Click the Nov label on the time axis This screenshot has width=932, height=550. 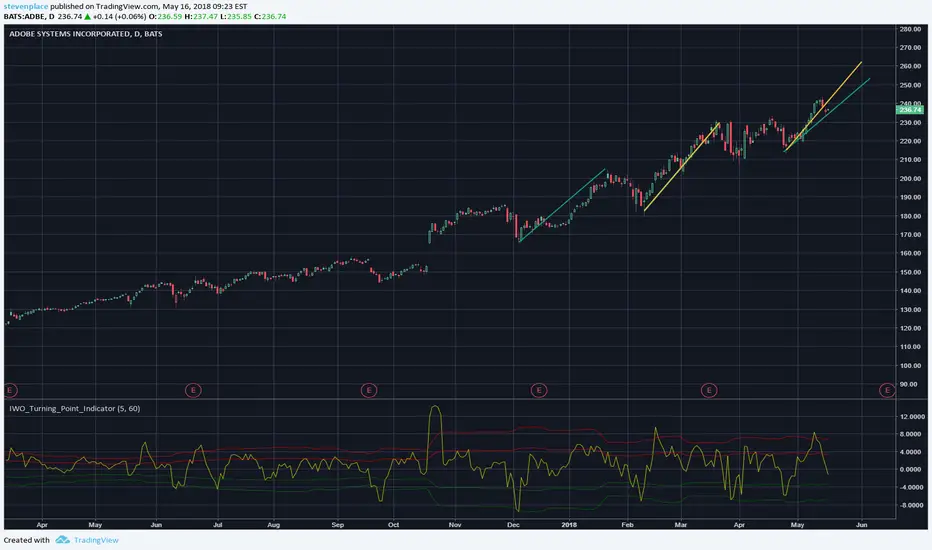pyautogui.click(x=455, y=525)
